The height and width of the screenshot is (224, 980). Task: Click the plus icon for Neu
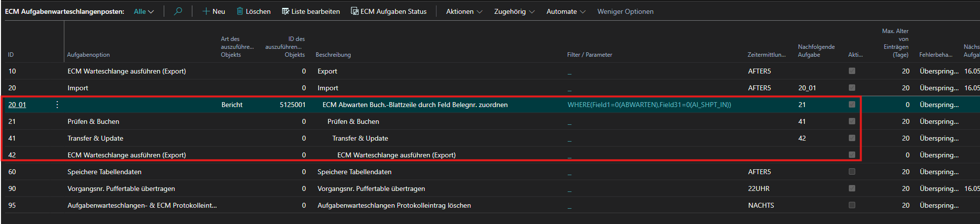coord(206,11)
